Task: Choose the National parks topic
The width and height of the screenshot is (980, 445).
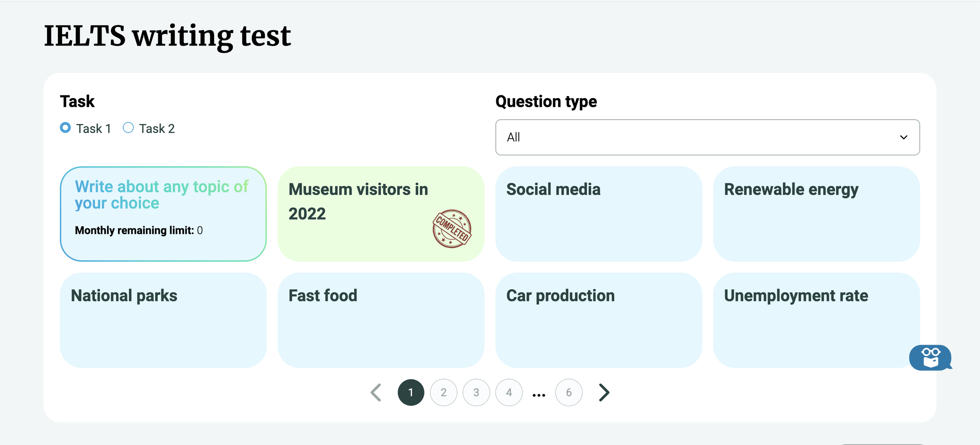Action: pos(163,320)
